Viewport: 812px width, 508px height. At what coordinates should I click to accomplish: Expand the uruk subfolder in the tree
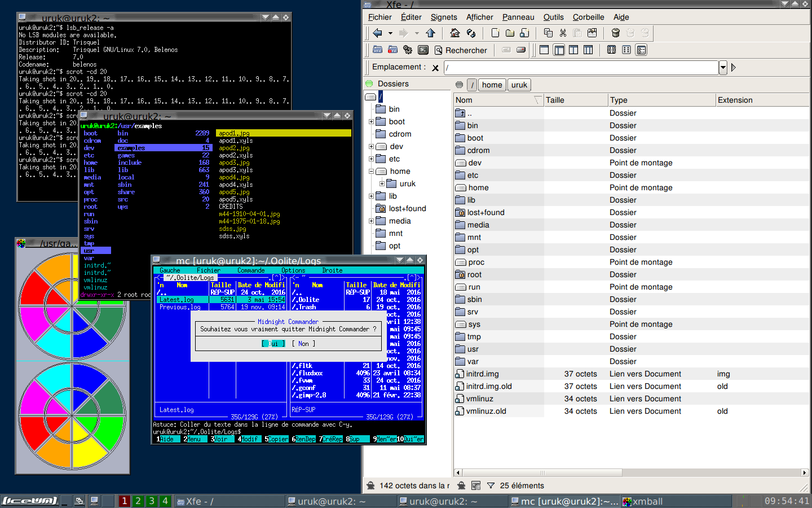(x=382, y=184)
